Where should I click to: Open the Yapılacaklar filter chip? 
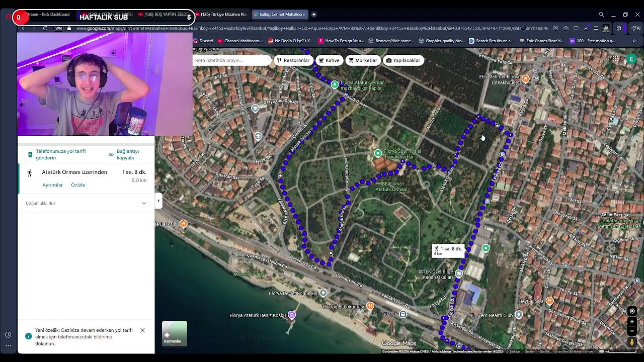pos(403,60)
